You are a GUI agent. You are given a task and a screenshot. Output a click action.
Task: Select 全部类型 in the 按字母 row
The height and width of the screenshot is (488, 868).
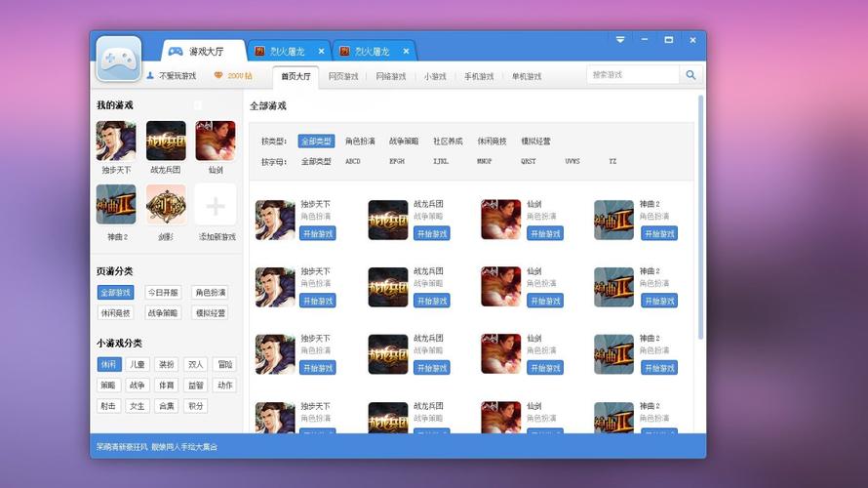[x=316, y=162]
